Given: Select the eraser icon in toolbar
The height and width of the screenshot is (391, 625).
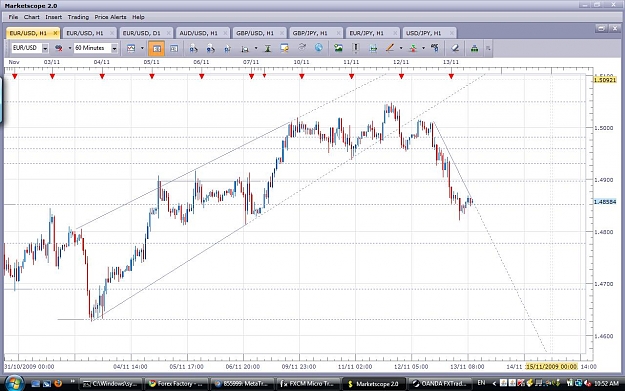Looking at the screenshot, I should point(455,48).
